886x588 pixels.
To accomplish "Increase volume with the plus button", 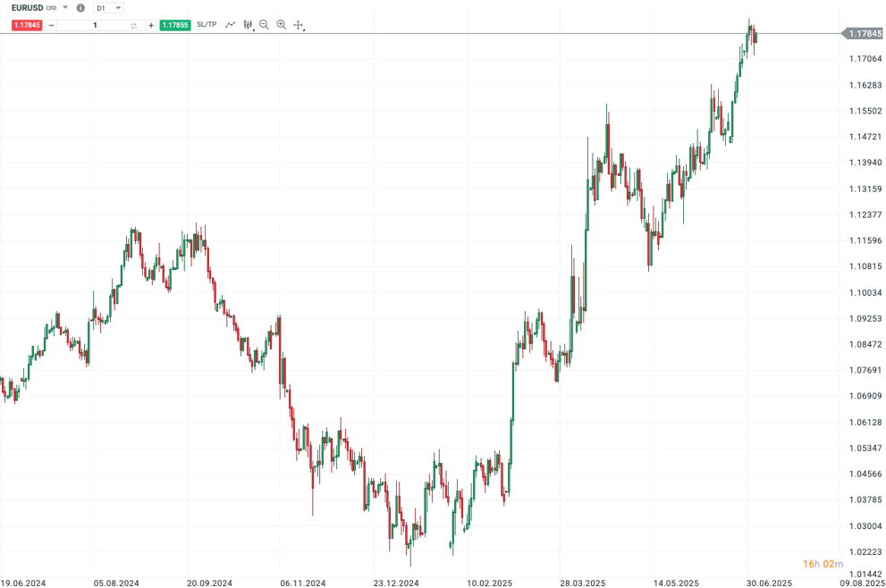I will pyautogui.click(x=150, y=25).
